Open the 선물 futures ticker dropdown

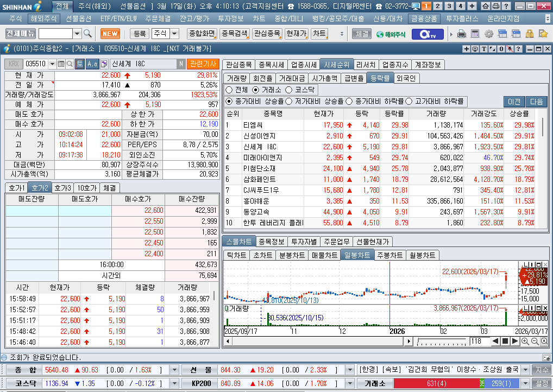pyautogui.click(x=350, y=370)
